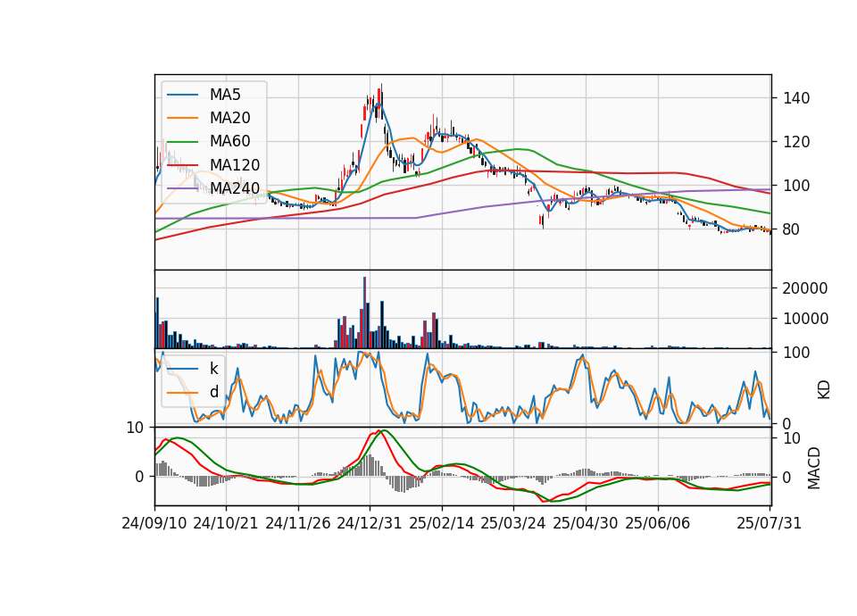Screen dimensions: 857x616
Task: Click the KD axis title
Action: click(x=824, y=390)
